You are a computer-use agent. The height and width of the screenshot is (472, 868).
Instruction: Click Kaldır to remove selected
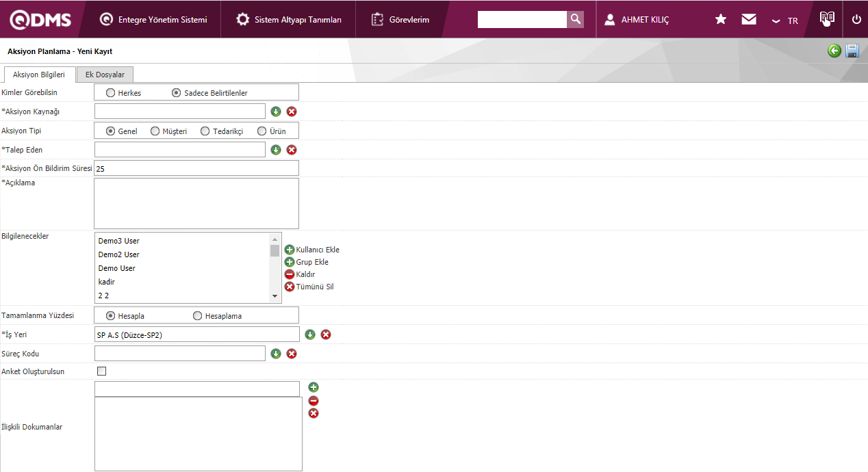click(x=300, y=274)
